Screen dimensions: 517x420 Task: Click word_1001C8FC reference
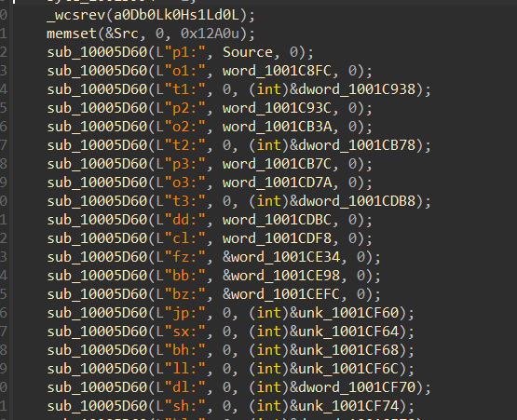pyautogui.click(x=277, y=71)
